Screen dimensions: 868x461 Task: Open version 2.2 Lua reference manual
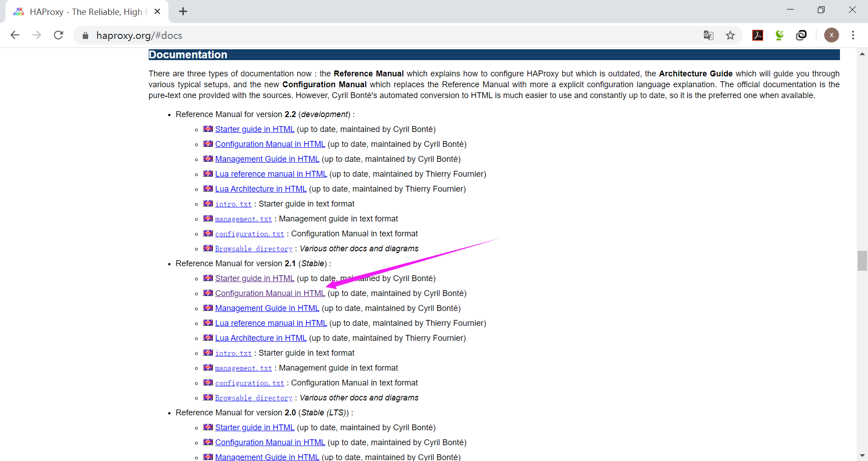tap(271, 174)
